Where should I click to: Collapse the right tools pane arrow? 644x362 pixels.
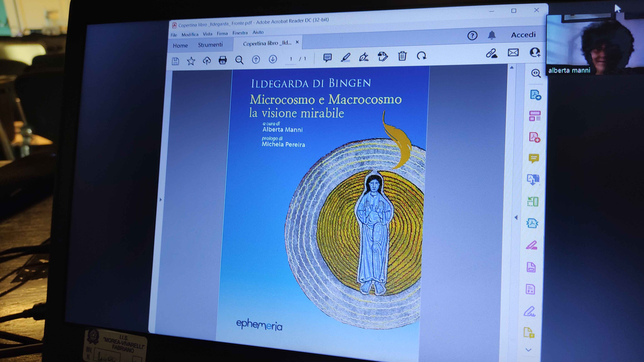click(516, 217)
